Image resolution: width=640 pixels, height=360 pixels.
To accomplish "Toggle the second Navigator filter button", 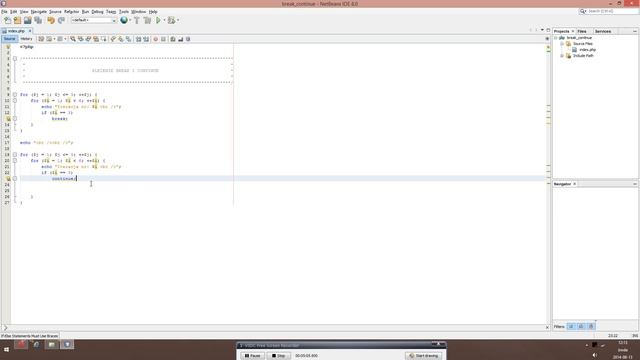I will pos(581,326).
